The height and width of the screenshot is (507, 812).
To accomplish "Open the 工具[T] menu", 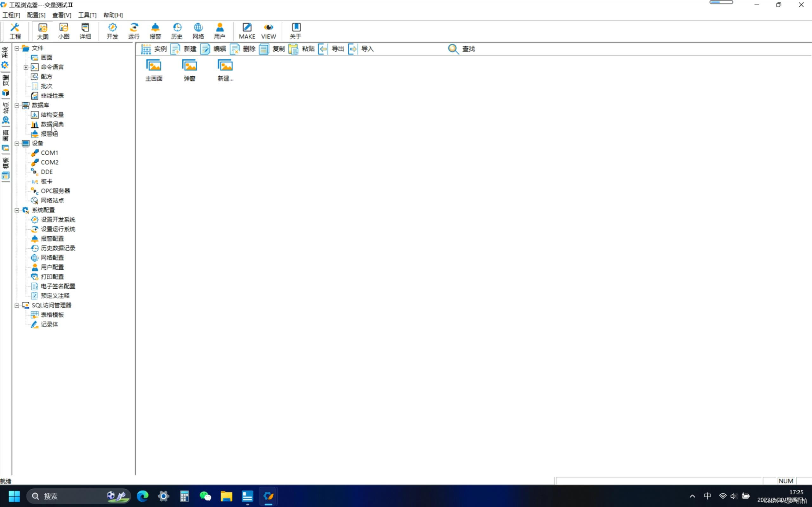I will point(87,15).
